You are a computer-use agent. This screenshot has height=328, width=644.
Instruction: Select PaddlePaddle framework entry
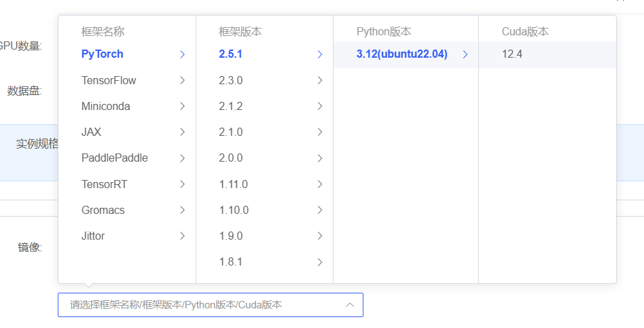coord(127,158)
